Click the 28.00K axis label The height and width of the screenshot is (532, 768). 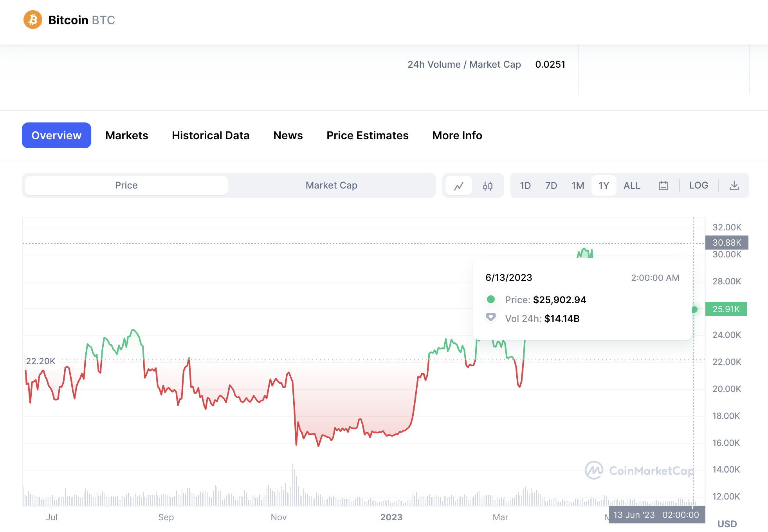pyautogui.click(x=727, y=281)
